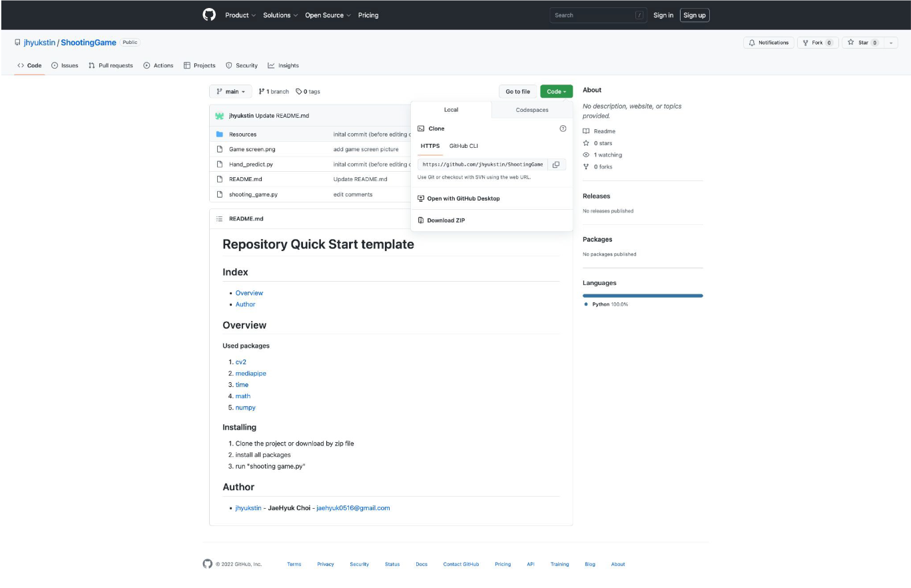Open the 1 branch link

[274, 91]
